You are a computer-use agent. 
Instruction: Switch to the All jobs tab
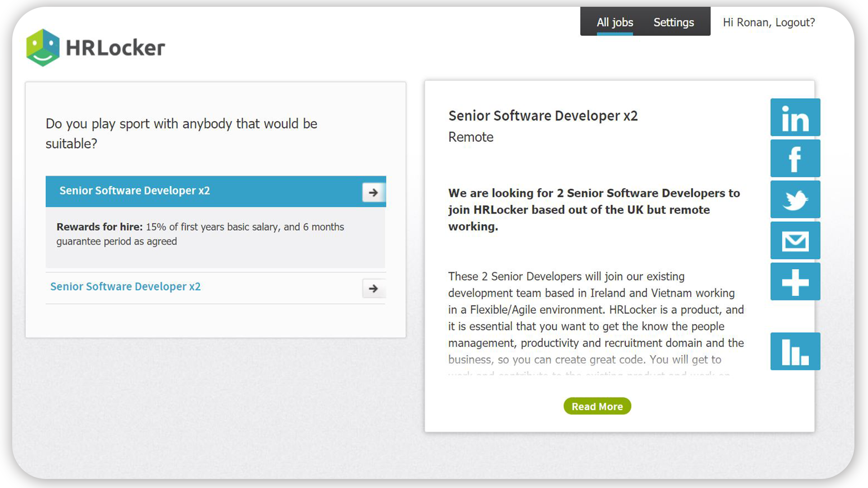(x=615, y=22)
